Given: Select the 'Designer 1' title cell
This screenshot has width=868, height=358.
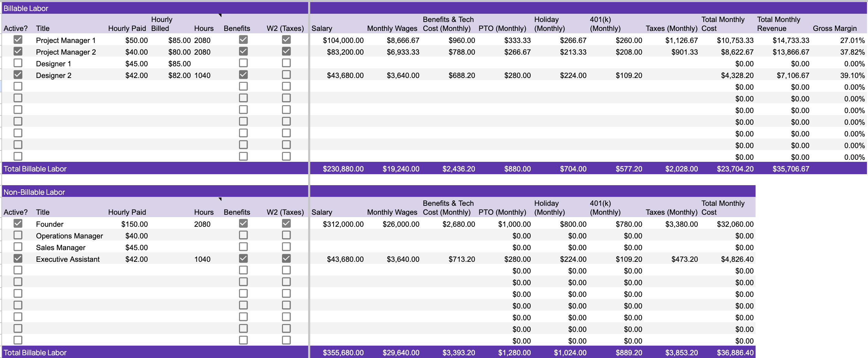Looking at the screenshot, I should pyautogui.click(x=53, y=64).
